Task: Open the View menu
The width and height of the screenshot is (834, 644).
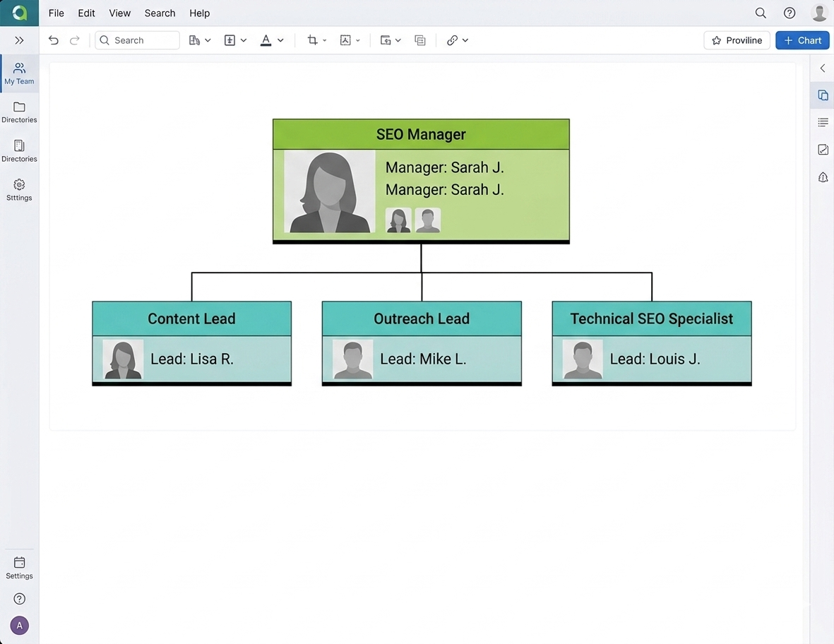Action: pos(119,13)
